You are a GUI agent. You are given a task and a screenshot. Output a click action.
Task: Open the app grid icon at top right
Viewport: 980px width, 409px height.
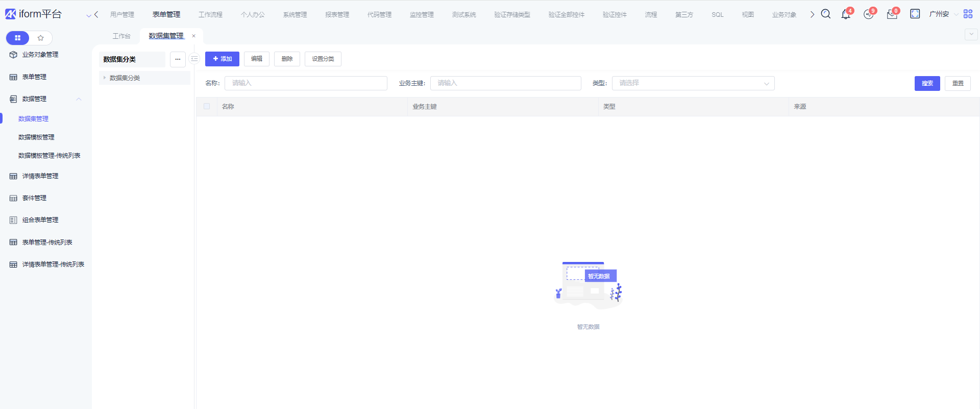click(x=968, y=14)
